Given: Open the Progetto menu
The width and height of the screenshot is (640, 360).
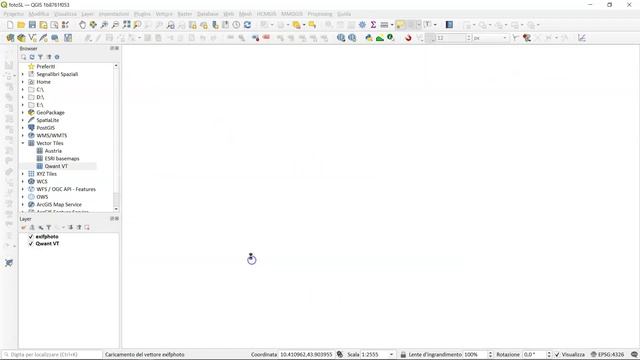Looking at the screenshot, I should pos(13,14).
